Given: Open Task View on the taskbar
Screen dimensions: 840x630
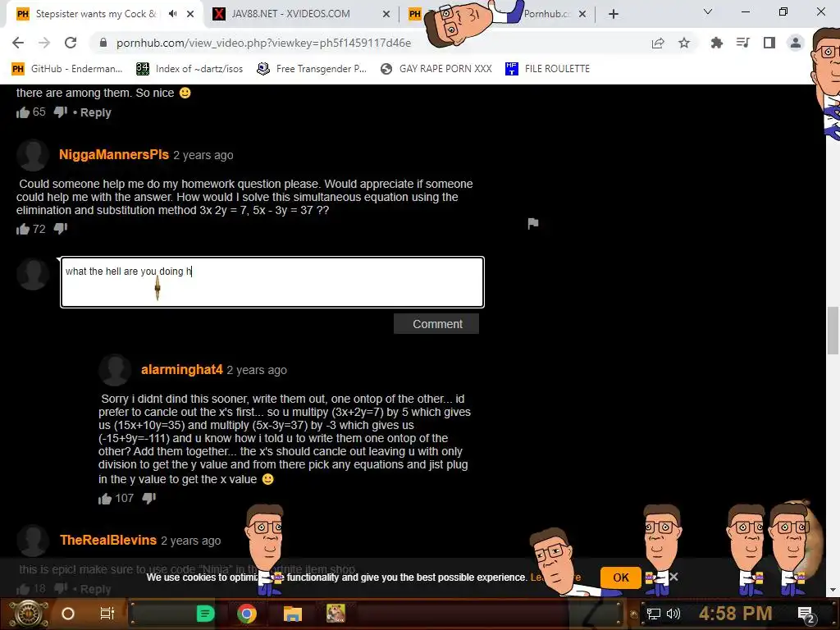Looking at the screenshot, I should point(107,614).
